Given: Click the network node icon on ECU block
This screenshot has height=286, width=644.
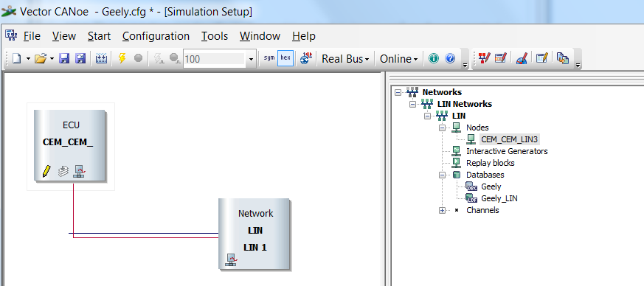Looking at the screenshot, I should click(x=79, y=171).
